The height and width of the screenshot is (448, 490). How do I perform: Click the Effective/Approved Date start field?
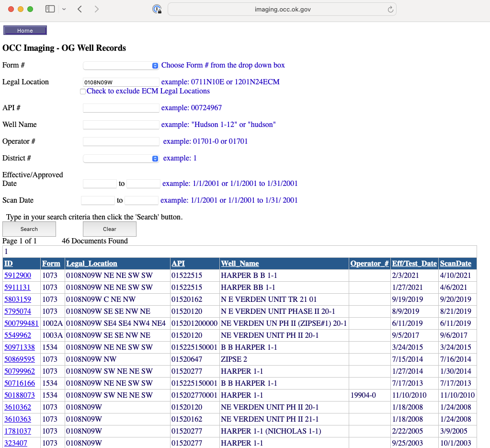pos(100,184)
